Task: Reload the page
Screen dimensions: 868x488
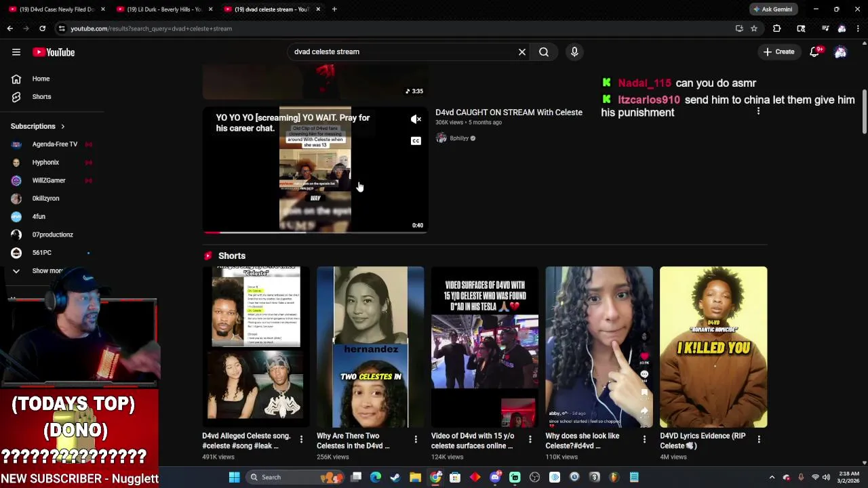Action: click(42, 28)
